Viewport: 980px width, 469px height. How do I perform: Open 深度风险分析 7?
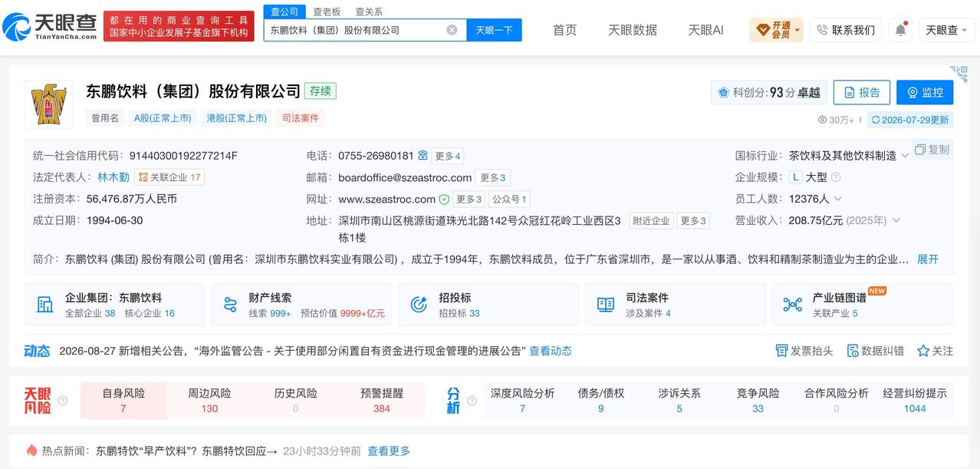pyautogui.click(x=523, y=401)
